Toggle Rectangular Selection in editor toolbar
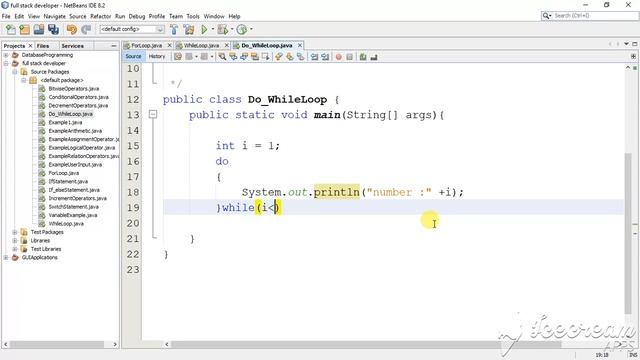640x360 pixels. 266,57
